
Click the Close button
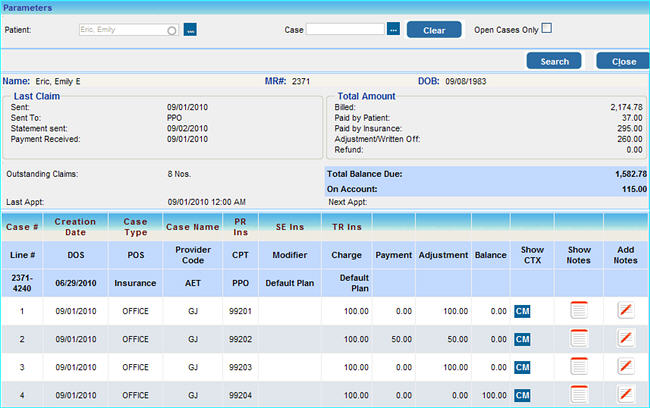point(623,61)
